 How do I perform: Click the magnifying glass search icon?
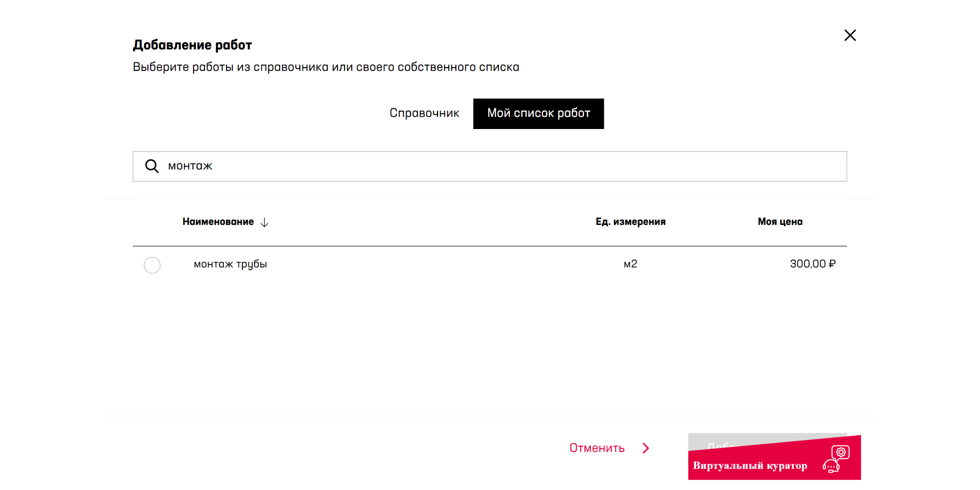tap(151, 166)
